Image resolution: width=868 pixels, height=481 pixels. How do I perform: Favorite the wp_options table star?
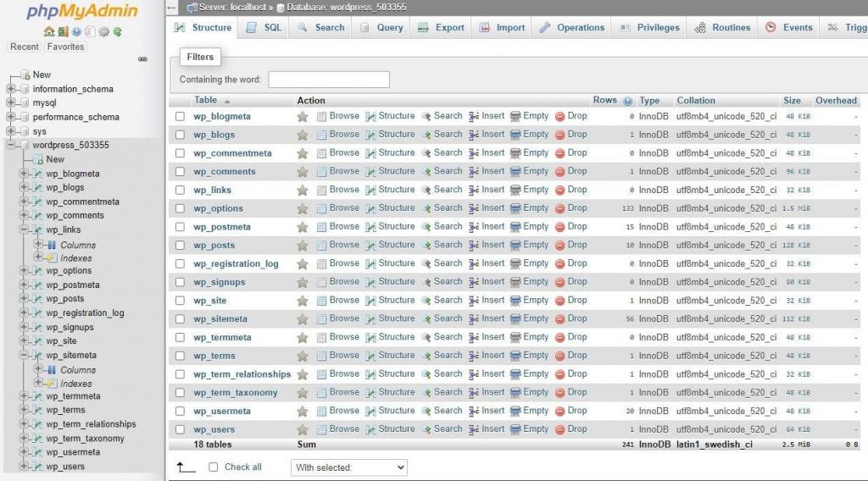tap(303, 208)
